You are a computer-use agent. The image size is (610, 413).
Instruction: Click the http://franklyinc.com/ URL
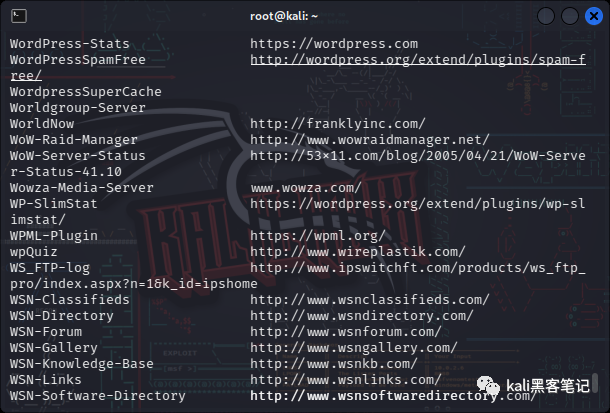coord(338,124)
